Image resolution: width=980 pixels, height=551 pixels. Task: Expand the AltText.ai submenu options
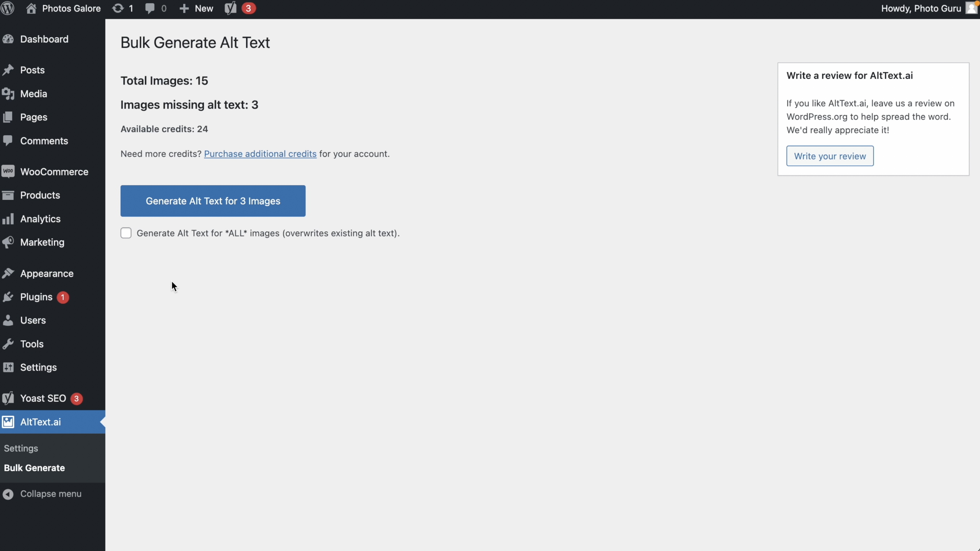[x=40, y=422]
